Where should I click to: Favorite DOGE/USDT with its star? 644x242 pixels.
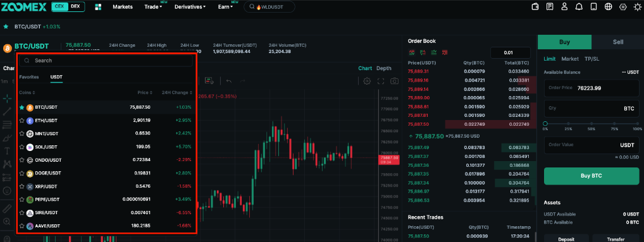tap(22, 173)
